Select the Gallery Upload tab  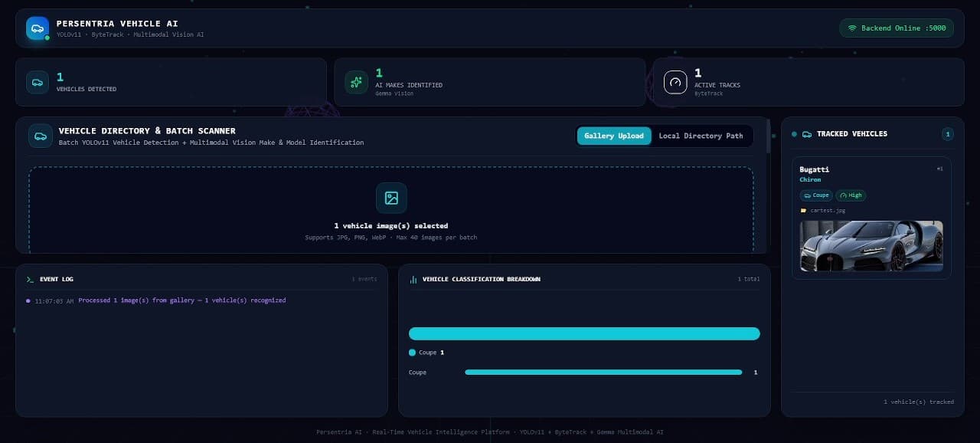tap(614, 136)
